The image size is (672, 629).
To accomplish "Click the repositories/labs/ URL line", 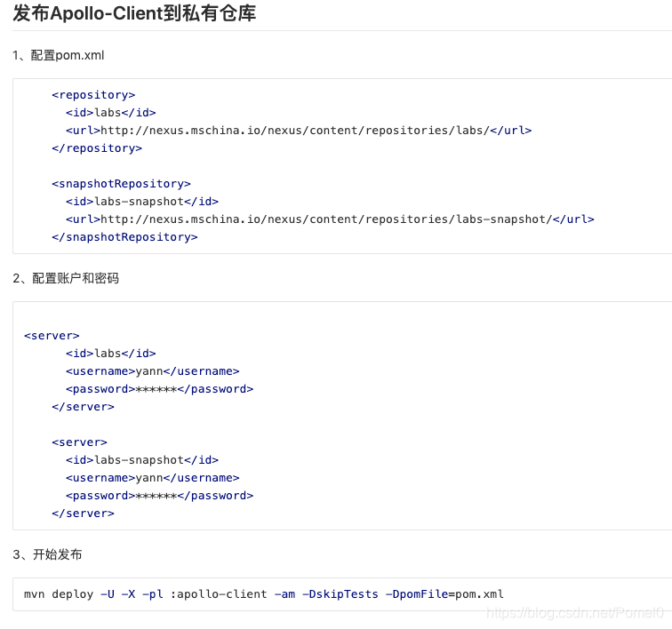I will tap(299, 131).
